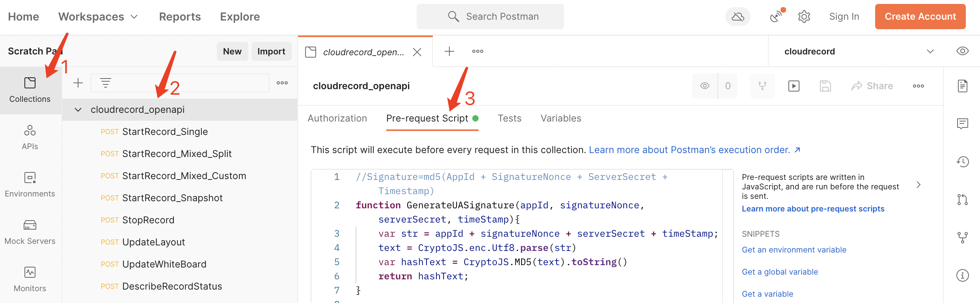Toggle the environment quick look eye icon
Viewport: 980px width, 303px height.
tap(963, 51)
